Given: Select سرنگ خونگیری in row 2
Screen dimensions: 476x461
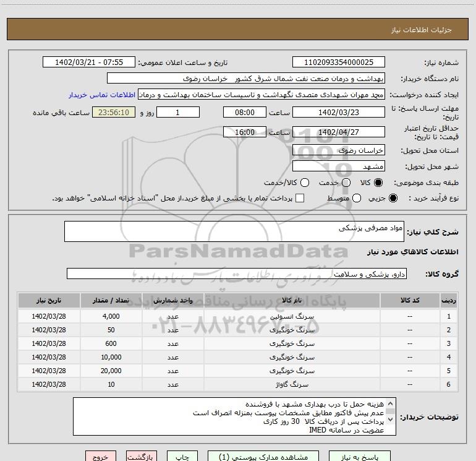Looking at the screenshot, I should pos(292,330).
